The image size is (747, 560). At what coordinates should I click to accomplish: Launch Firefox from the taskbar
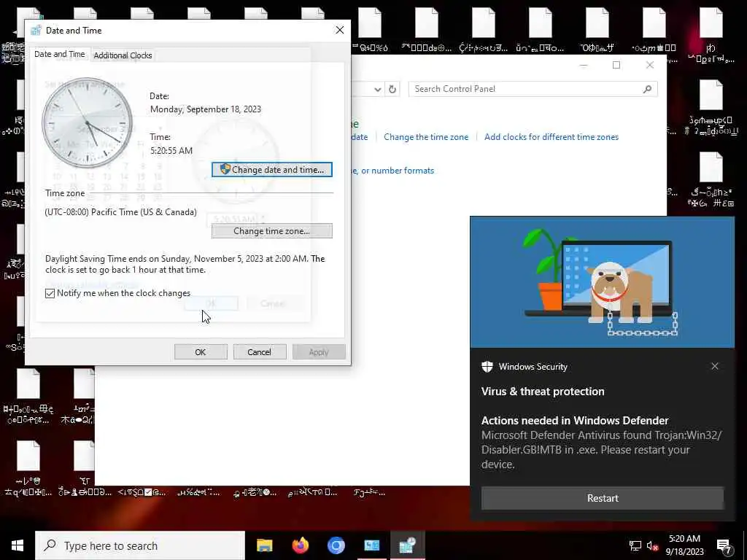point(300,545)
